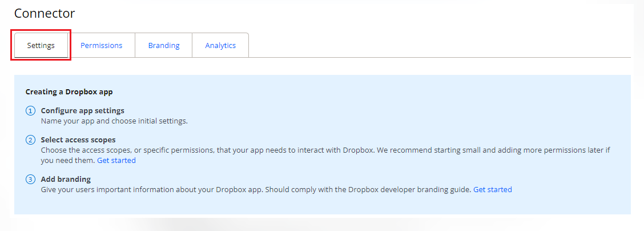Click the 'Creating a Dropbox app' heading
Viewport: 644px width, 231px height.
pos(69,91)
